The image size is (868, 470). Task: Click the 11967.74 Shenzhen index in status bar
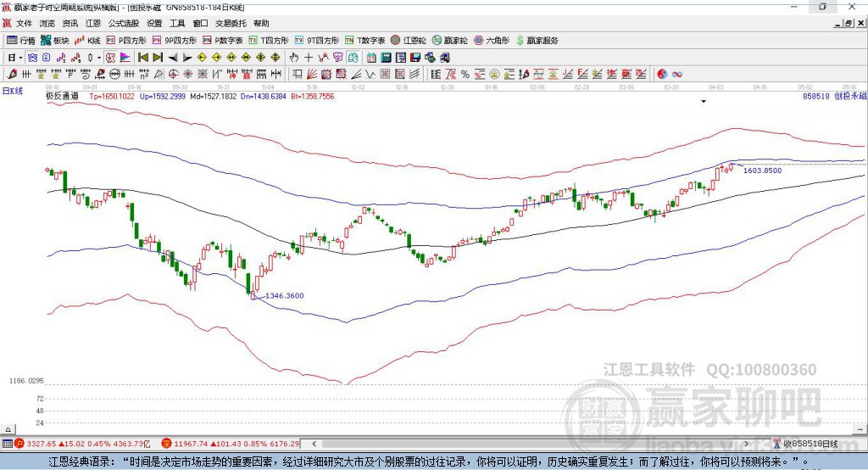coord(190,444)
